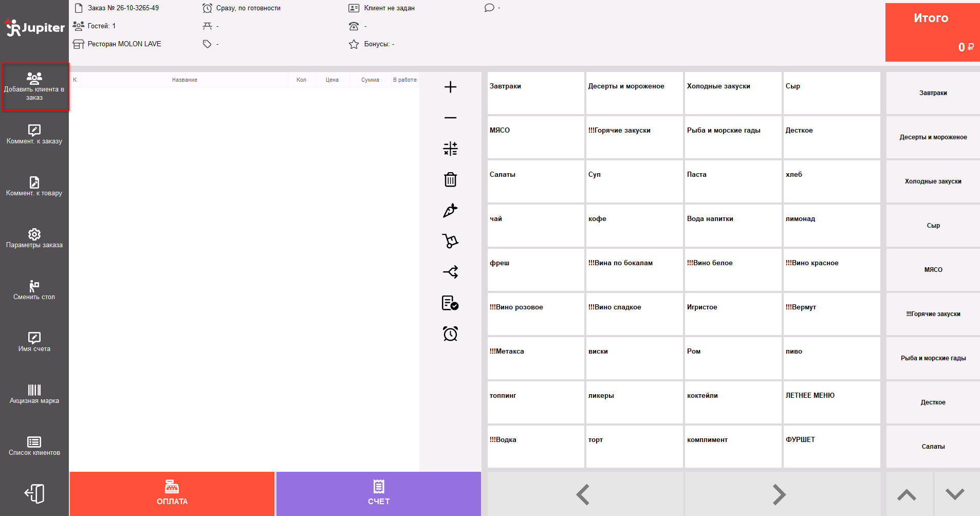Open the виски category tile

634,358
